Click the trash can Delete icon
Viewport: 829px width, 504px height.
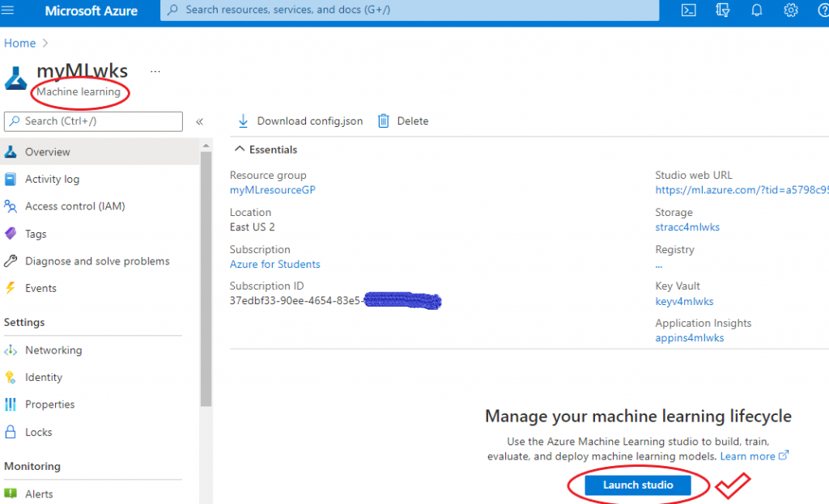(x=383, y=121)
